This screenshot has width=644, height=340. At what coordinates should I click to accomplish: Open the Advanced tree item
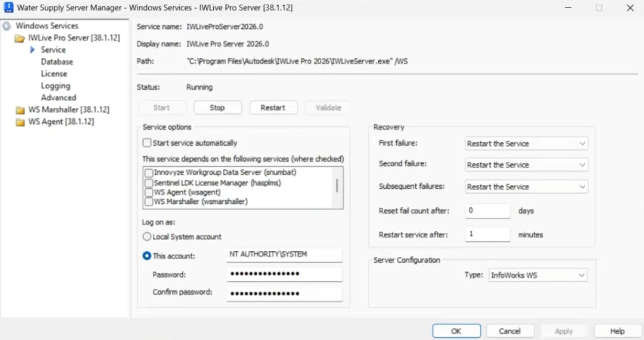[x=58, y=98]
